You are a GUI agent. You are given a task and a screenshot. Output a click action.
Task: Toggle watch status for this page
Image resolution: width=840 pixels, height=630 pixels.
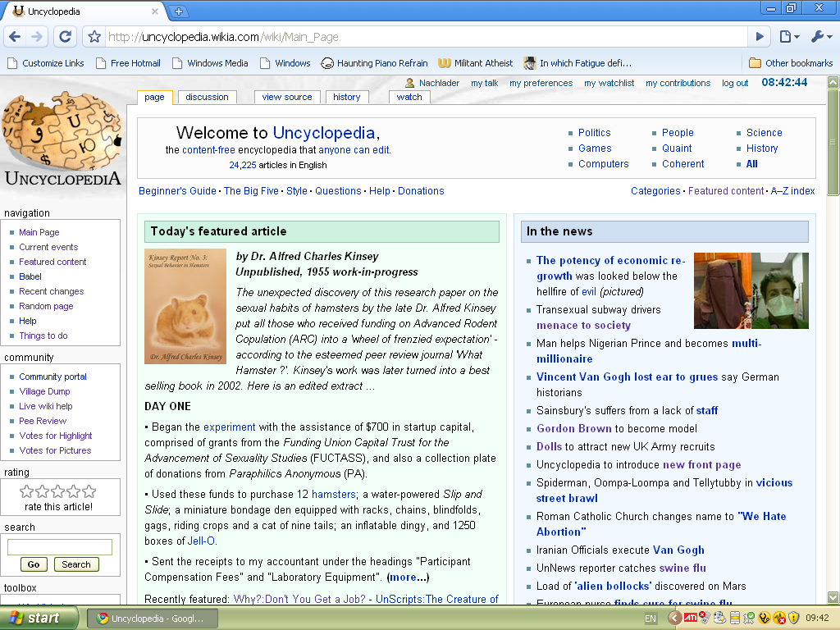click(409, 97)
